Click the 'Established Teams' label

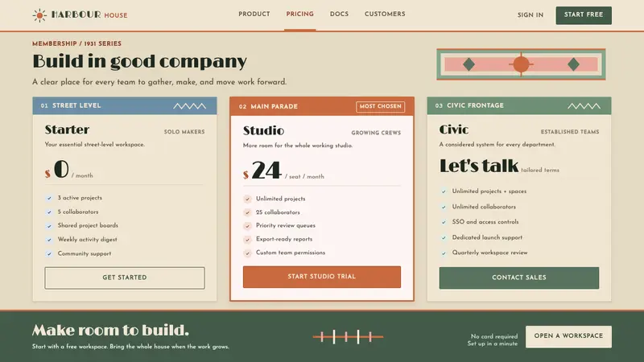point(570,132)
